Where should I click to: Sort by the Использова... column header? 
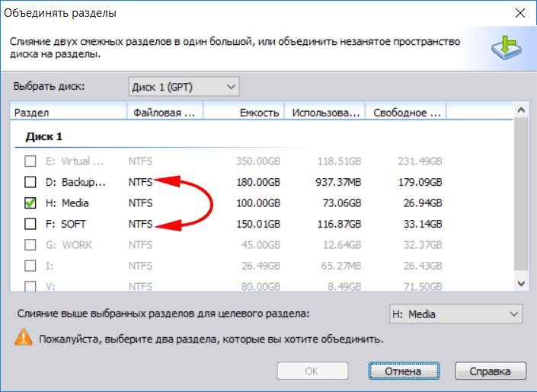(x=325, y=113)
